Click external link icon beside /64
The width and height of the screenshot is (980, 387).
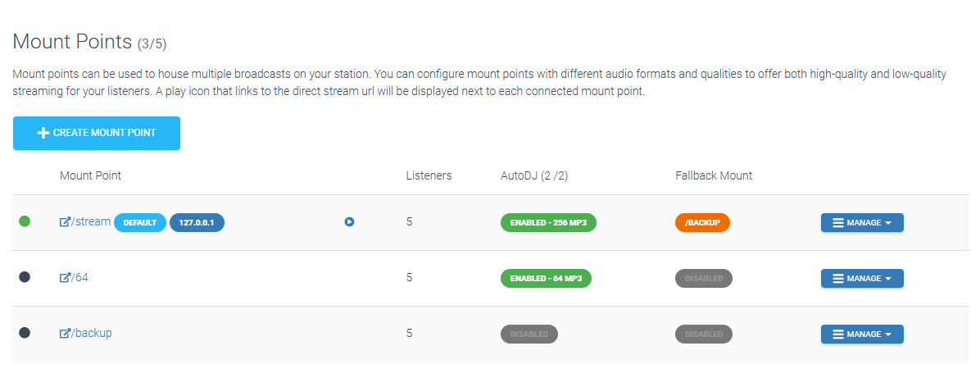pos(65,277)
